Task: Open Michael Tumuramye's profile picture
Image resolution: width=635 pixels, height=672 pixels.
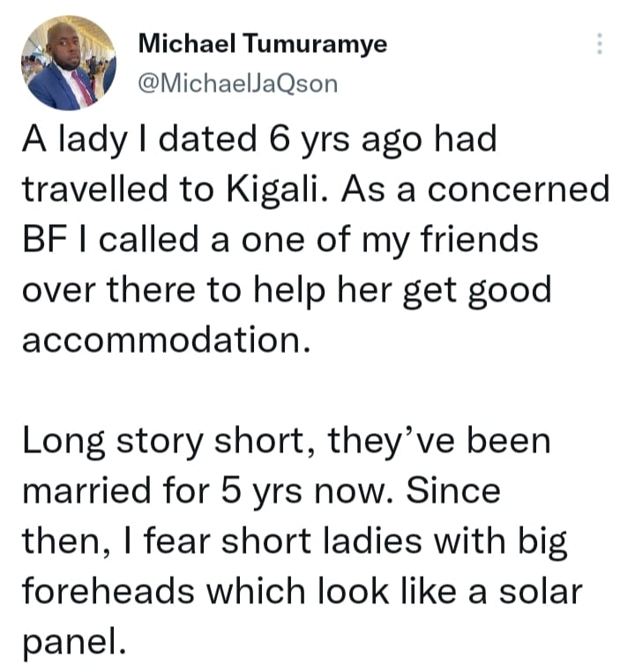Action: tap(67, 63)
